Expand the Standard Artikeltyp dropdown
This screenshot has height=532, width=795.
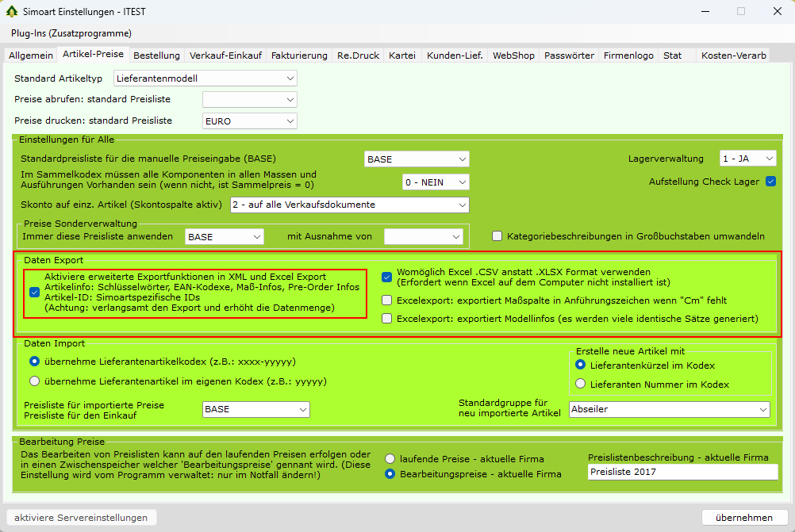205,78
